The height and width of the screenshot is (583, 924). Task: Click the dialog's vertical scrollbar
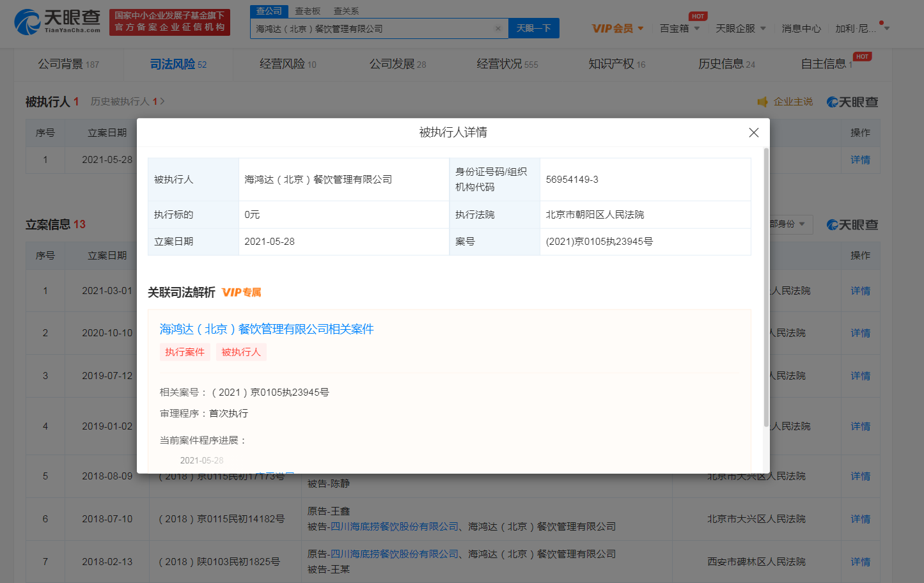[x=766, y=288]
